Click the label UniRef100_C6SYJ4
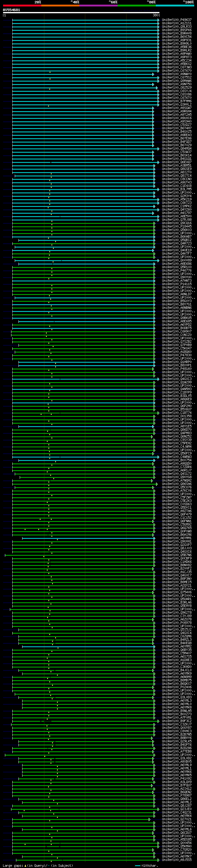This screenshot has width=197, height=868. (177, 91)
